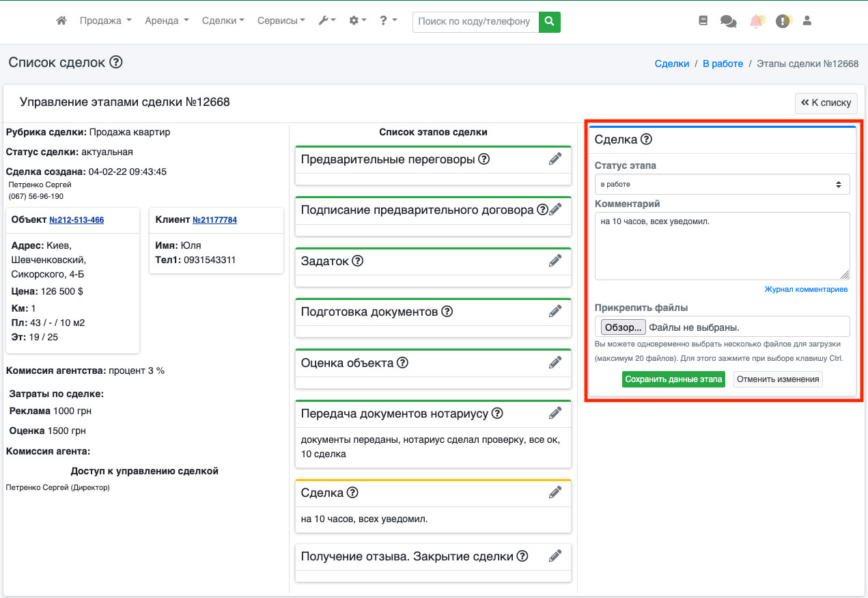
Task: Click the Комментарий text area
Action: [722, 245]
